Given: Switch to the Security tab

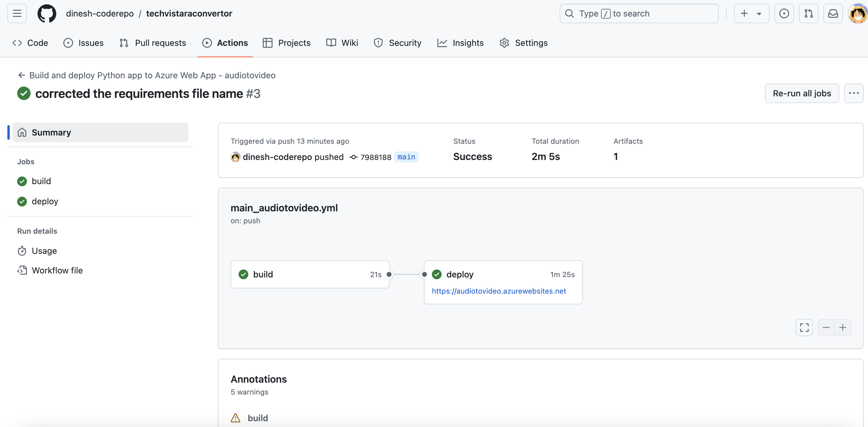Looking at the screenshot, I should (x=398, y=43).
